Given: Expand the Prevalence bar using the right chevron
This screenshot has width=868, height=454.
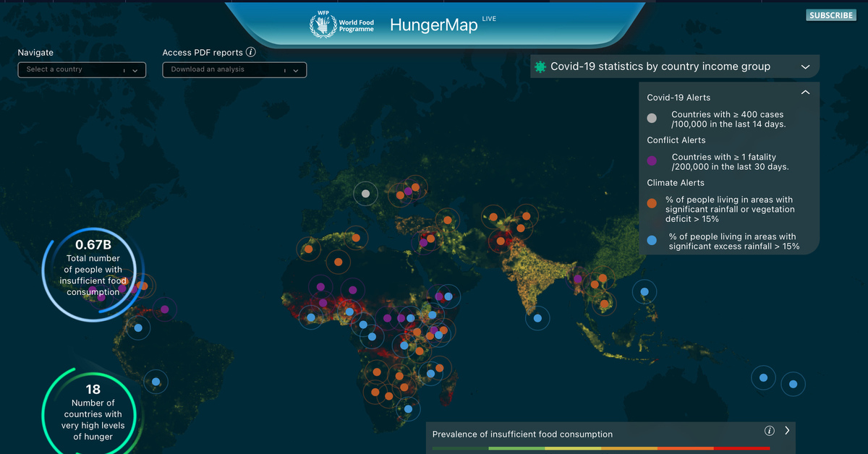Looking at the screenshot, I should pyautogui.click(x=787, y=430).
